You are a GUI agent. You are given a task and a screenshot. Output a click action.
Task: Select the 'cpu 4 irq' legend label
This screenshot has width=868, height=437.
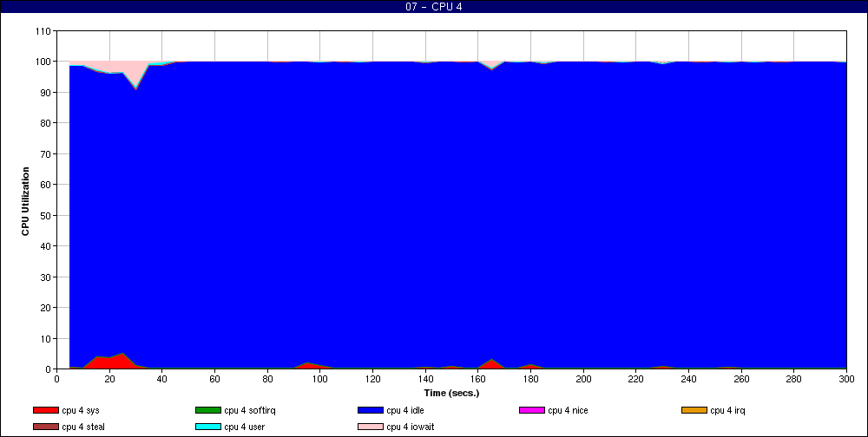click(727, 410)
